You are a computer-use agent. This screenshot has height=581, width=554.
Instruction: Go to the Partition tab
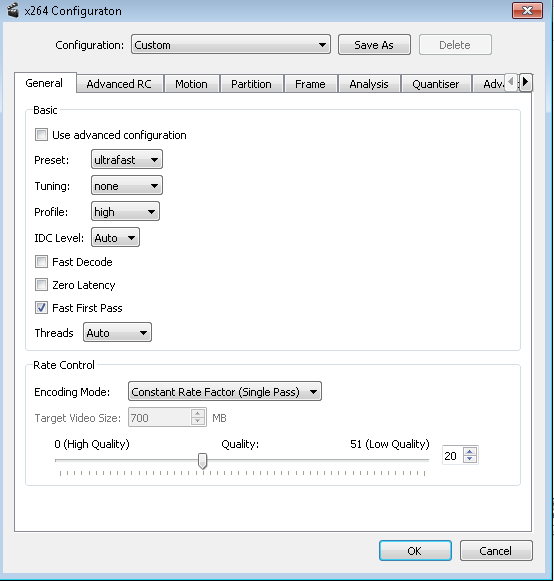point(251,84)
